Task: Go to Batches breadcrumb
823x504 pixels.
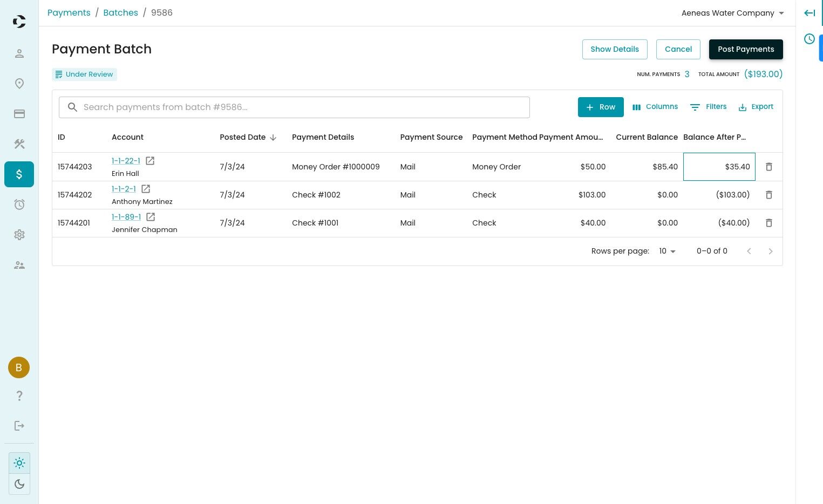Action: [121, 12]
